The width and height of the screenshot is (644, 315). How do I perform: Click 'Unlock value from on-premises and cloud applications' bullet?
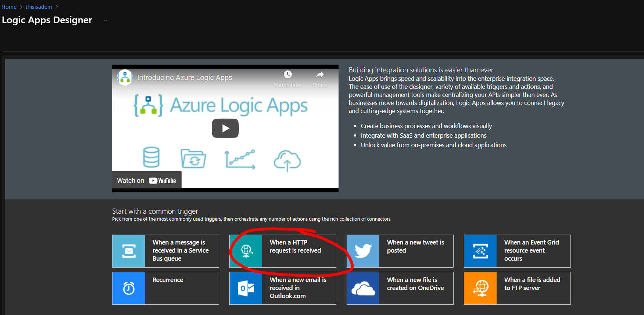433,145
